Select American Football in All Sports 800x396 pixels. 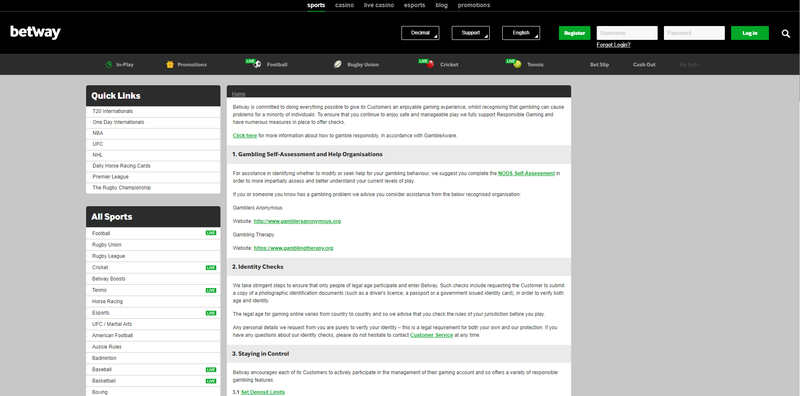click(x=153, y=335)
